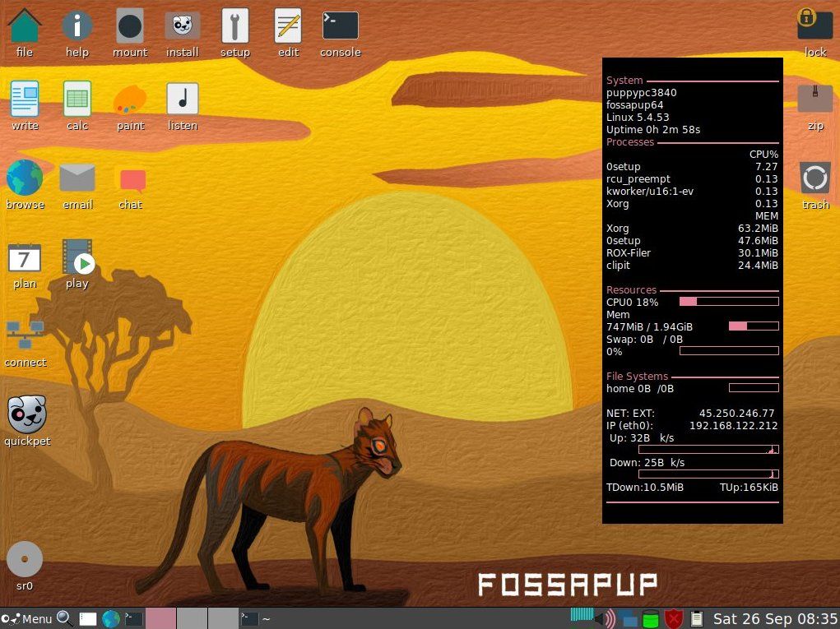This screenshot has height=629, width=840.
Task: Click the "Linux 5.4.53" kernel text
Action: [638, 118]
